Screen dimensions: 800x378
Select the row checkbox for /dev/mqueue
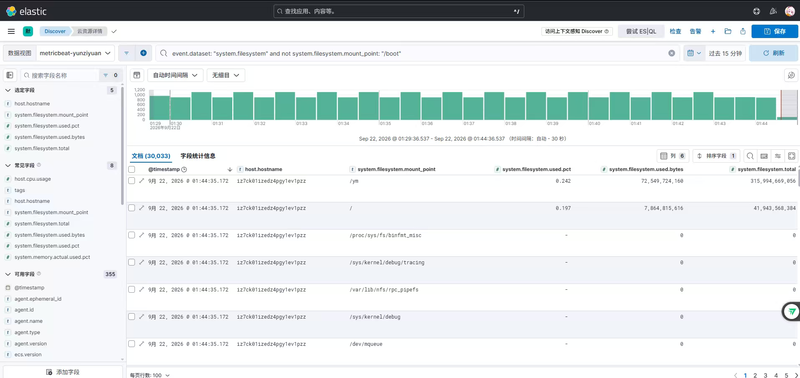coord(132,344)
